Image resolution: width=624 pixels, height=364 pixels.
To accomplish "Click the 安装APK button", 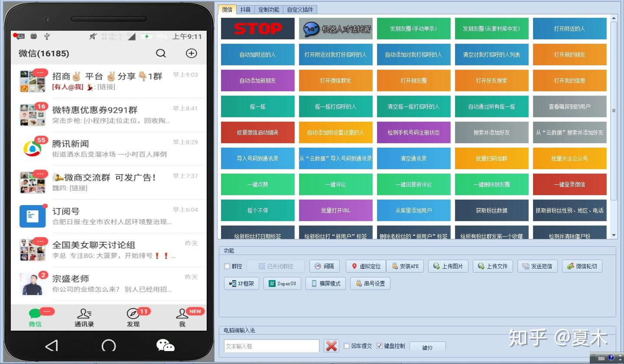I will (405, 266).
